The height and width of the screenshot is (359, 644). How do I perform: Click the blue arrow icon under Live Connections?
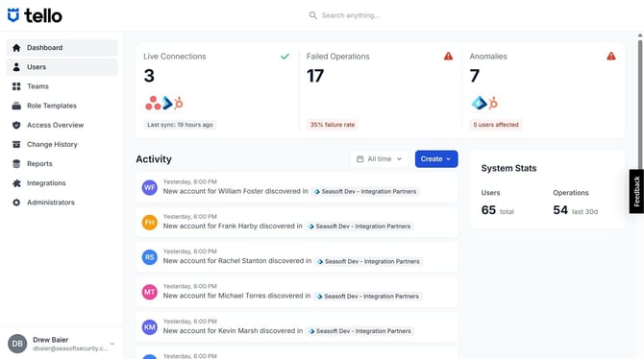[167, 103]
